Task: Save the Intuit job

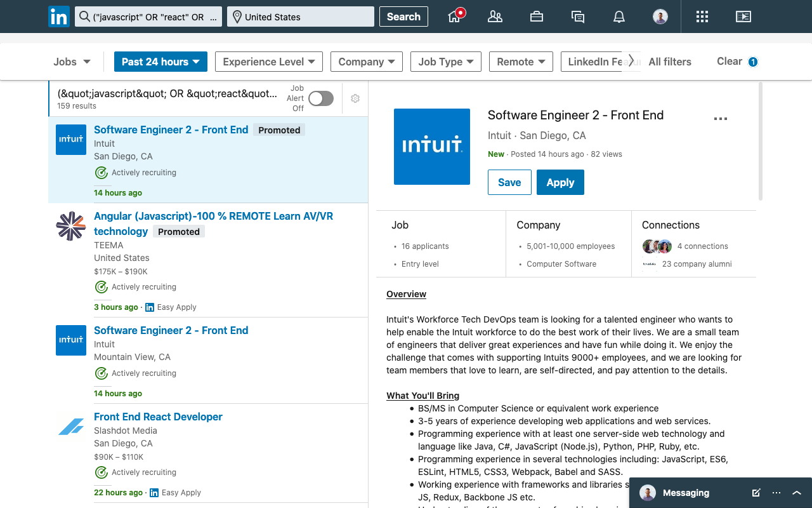Action: point(509,182)
